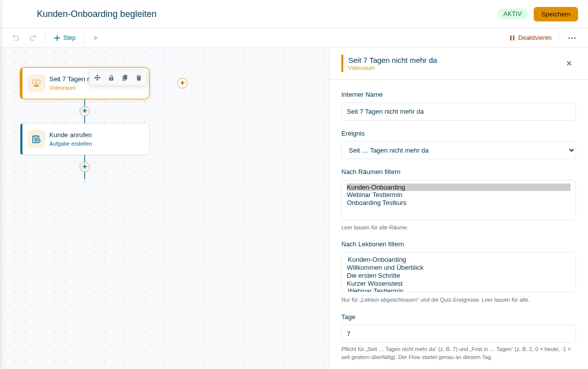The width and height of the screenshot is (588, 369).
Task: Add step below Kunde anrufen
Action: (85, 167)
